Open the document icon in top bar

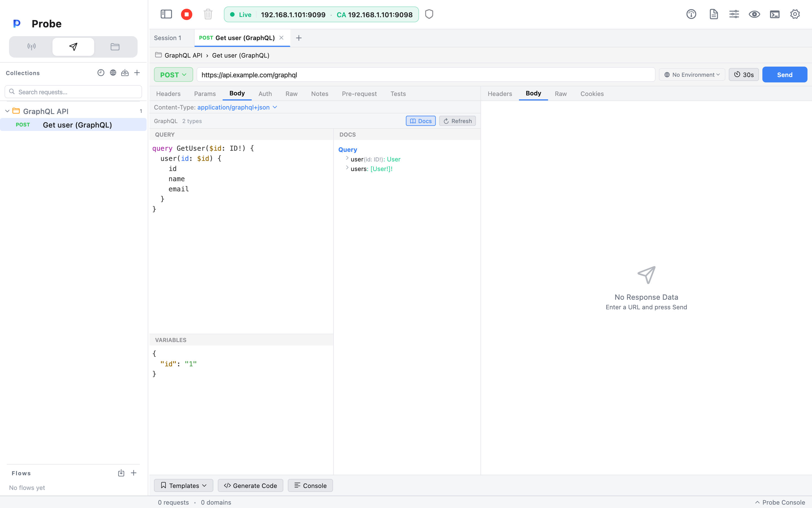pyautogui.click(x=714, y=14)
